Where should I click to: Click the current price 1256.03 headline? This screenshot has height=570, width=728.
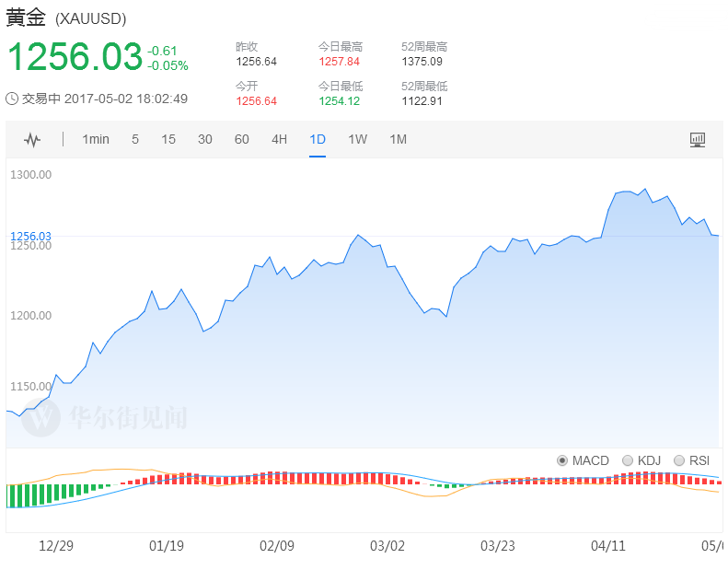point(75,57)
